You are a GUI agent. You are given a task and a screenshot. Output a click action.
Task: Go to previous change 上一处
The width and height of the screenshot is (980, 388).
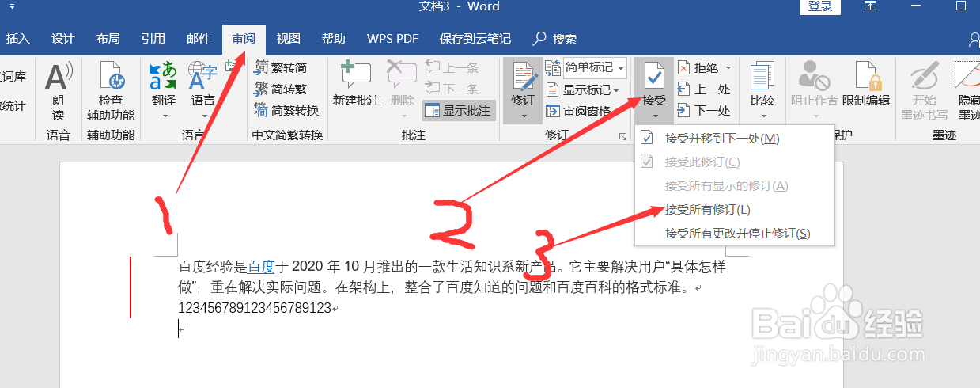pos(704,89)
